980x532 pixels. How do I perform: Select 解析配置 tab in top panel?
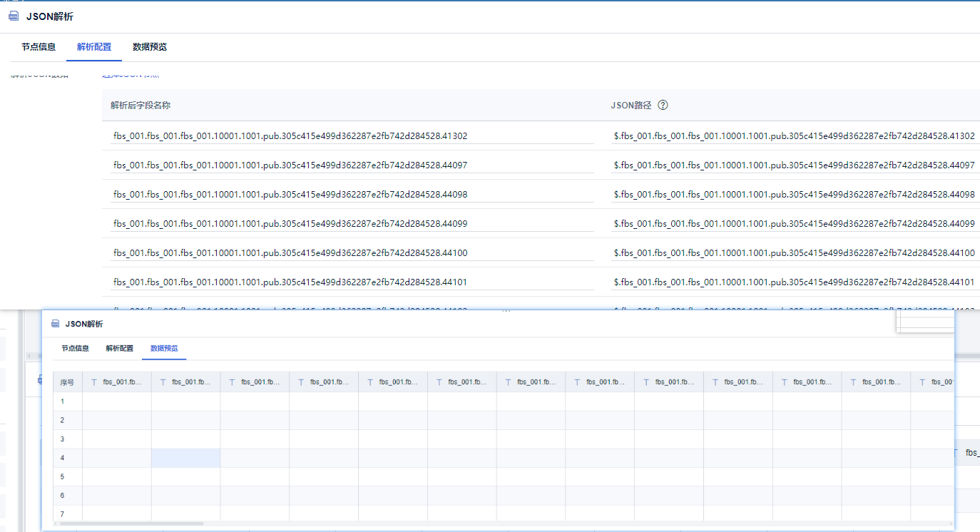tap(94, 47)
